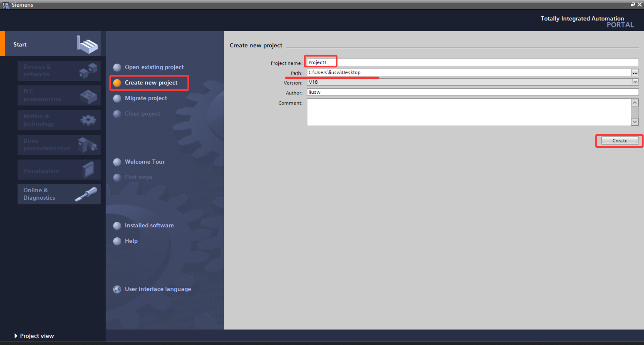This screenshot has width=644, height=345.
Task: Switch to Project view
Action: pyautogui.click(x=37, y=336)
